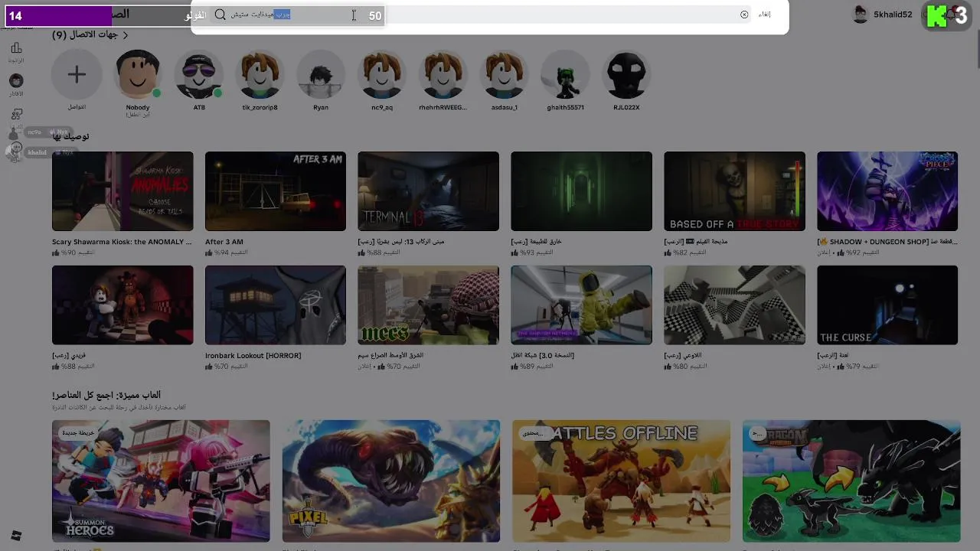Click the 'ألعاب مميزة' featured section heading
This screenshot has width=980, height=551.
click(x=106, y=395)
